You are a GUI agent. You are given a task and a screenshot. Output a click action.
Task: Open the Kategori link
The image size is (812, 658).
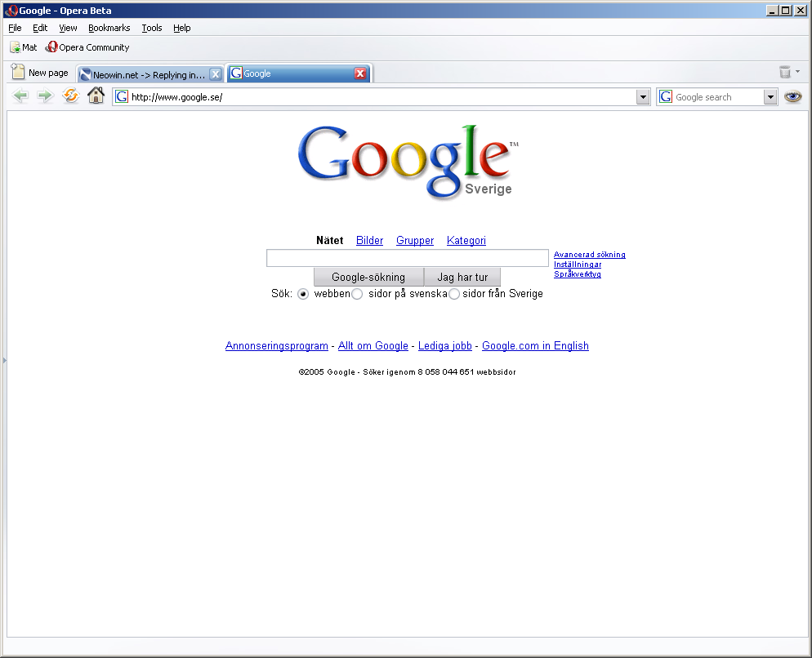(x=466, y=240)
